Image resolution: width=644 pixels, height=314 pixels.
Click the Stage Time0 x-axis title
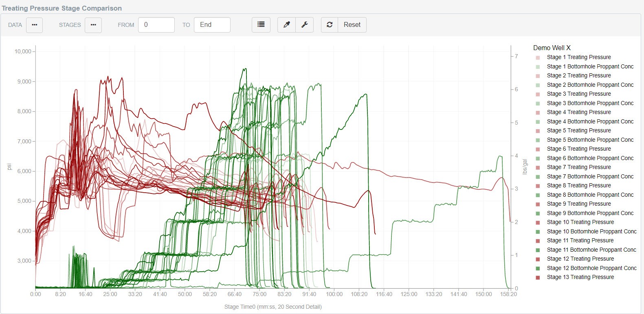click(273, 307)
